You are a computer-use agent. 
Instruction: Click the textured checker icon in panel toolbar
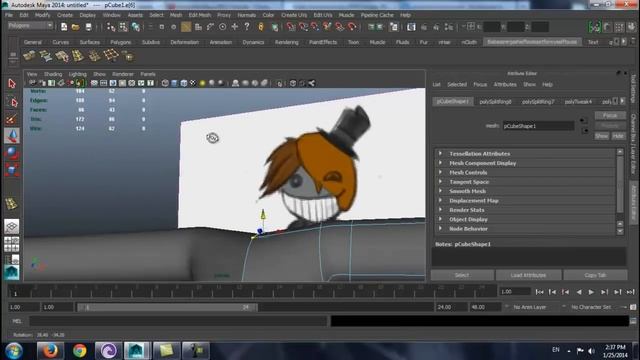point(193,83)
